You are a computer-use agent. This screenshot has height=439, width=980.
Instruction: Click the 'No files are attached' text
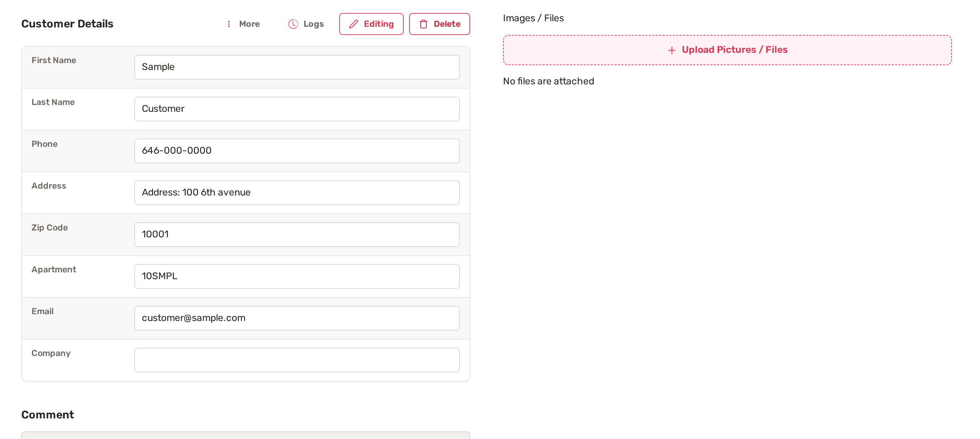click(549, 81)
